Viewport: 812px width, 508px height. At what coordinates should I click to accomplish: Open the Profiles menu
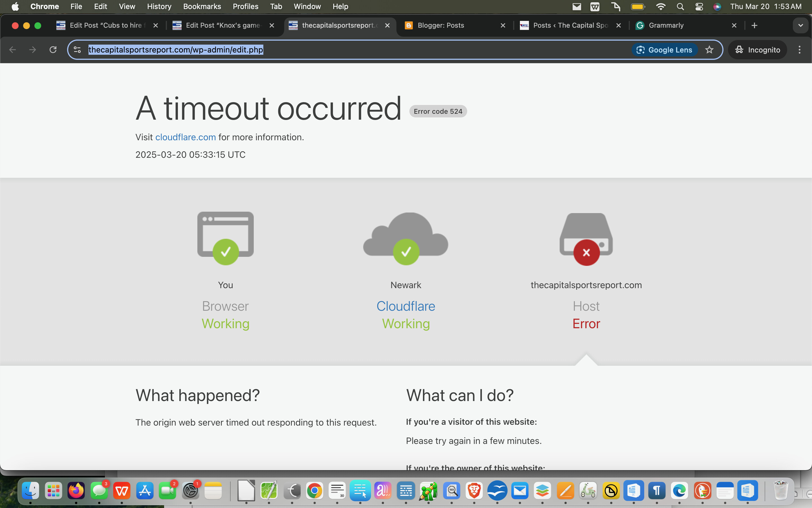(245, 6)
